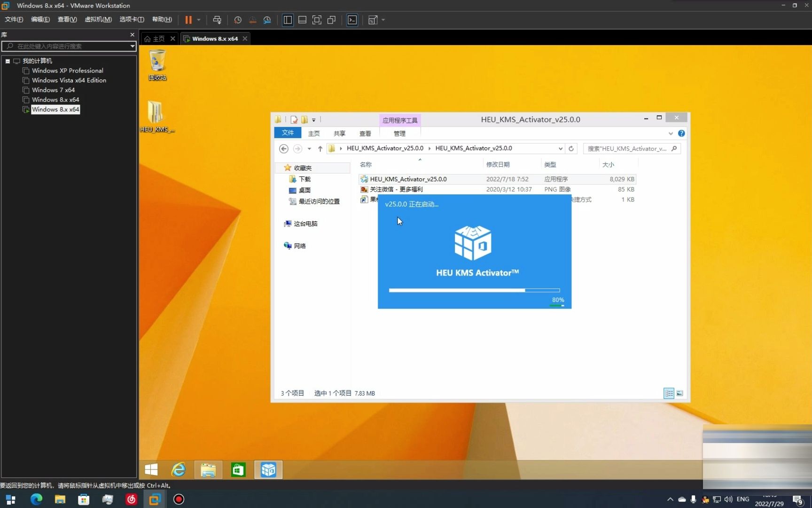Enter full screen mode in VMware
Screen dimensions: 812x508
tap(317, 20)
